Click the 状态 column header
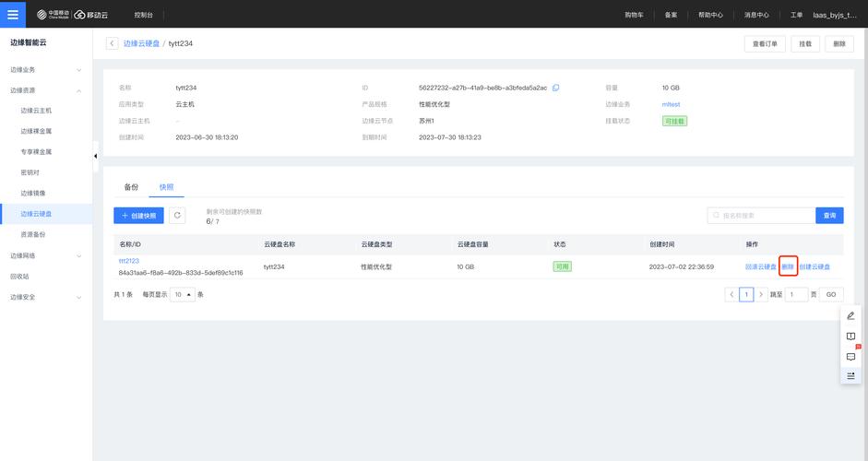The image size is (868, 461). [560, 244]
